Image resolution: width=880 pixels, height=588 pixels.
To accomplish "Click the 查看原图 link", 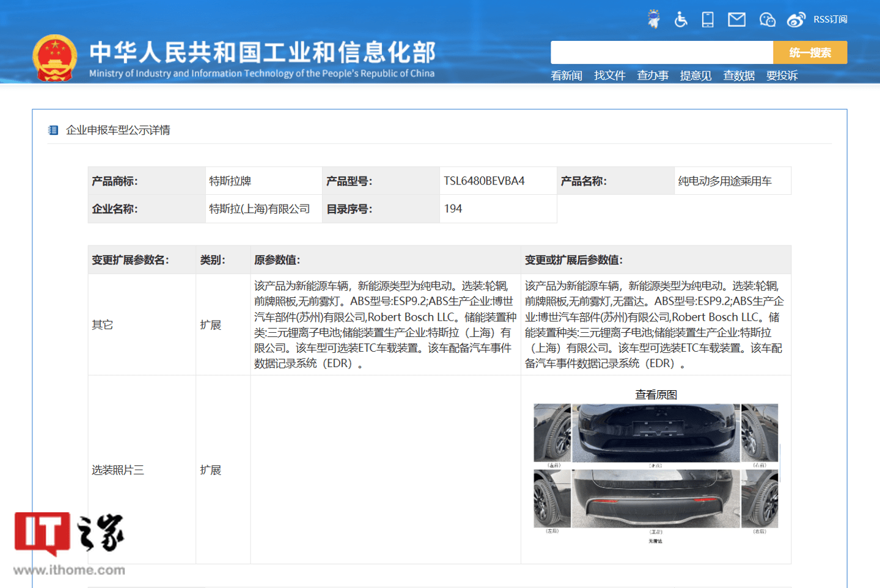I will (656, 394).
